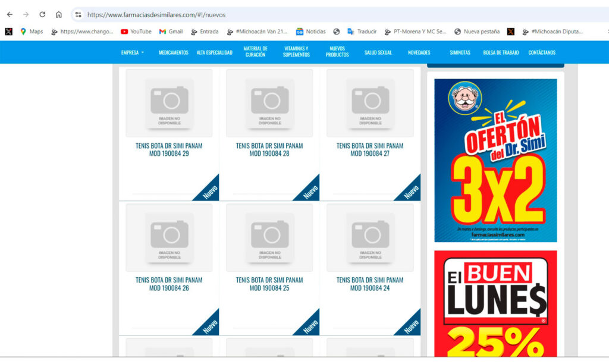Reload the page with the refresh icon
Screen dimensions: 609x364
pos(42,15)
